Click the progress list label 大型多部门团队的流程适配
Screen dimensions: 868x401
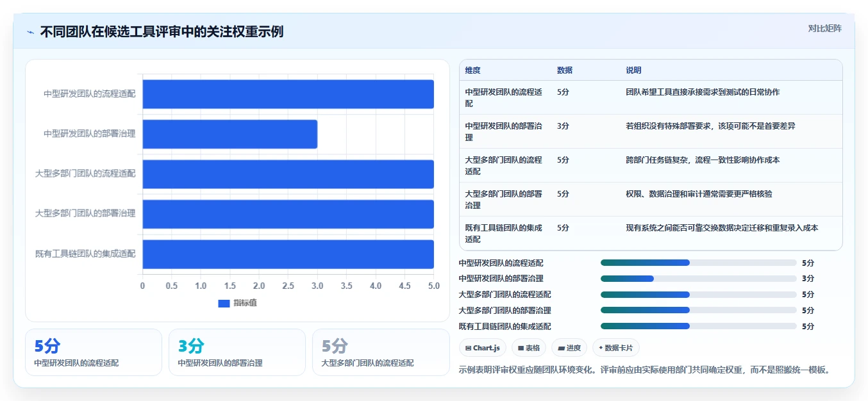[505, 295]
